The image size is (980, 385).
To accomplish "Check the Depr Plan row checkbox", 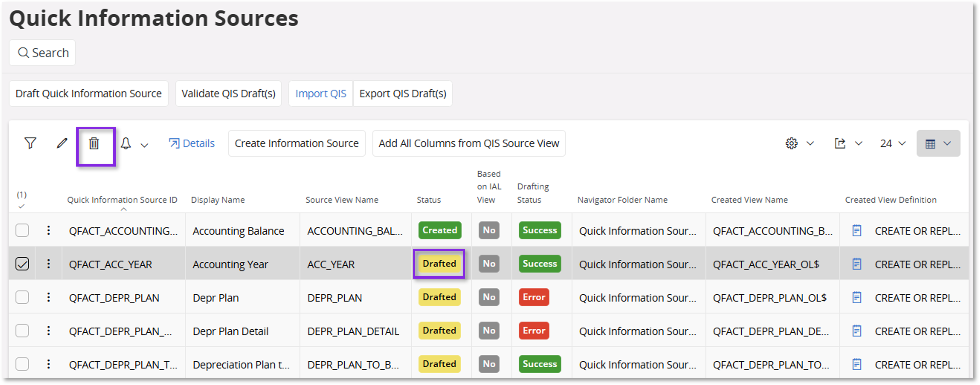I will click(x=22, y=297).
